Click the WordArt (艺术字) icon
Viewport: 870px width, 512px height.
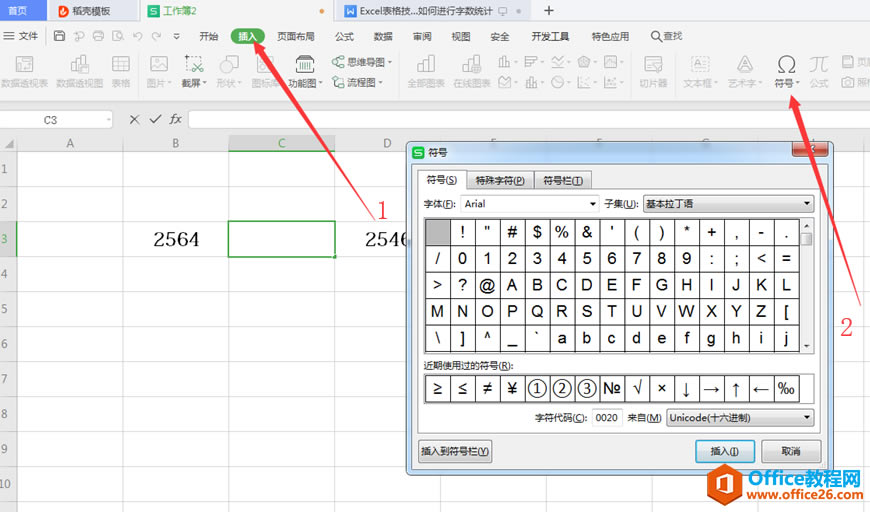point(745,64)
